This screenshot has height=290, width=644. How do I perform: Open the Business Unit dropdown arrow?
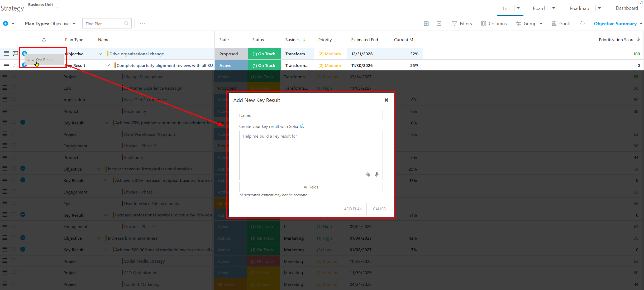pyautogui.click(x=58, y=8)
